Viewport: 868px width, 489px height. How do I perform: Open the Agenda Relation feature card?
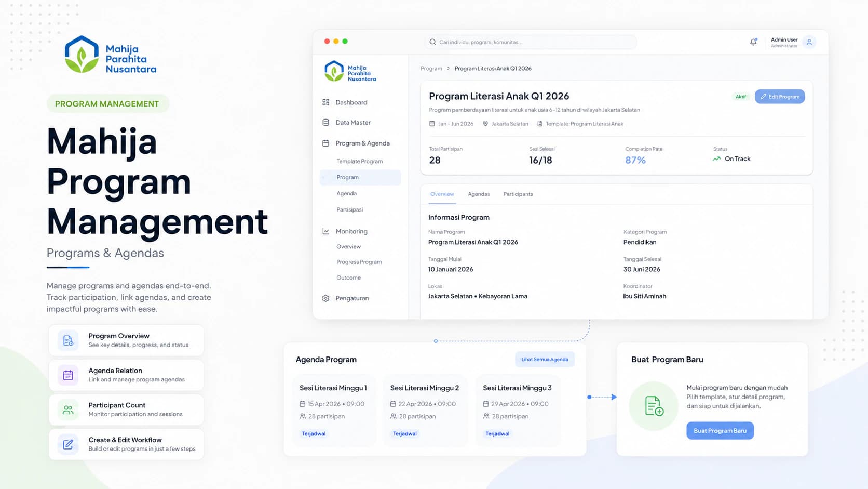tap(126, 375)
